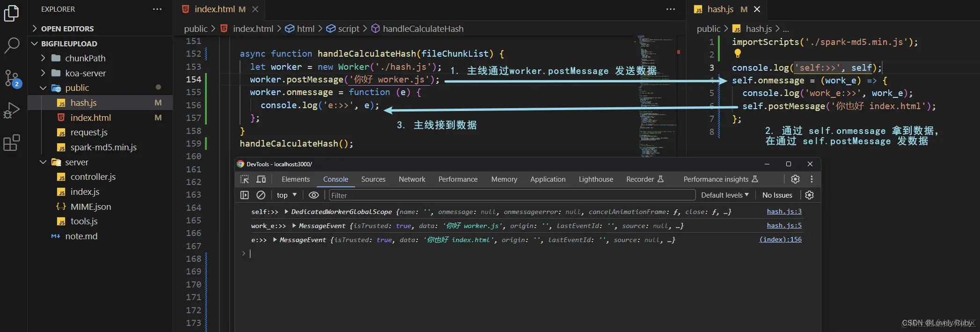The height and width of the screenshot is (332, 980).
Task: Click script in index.html breadcrumb
Action: 349,29
